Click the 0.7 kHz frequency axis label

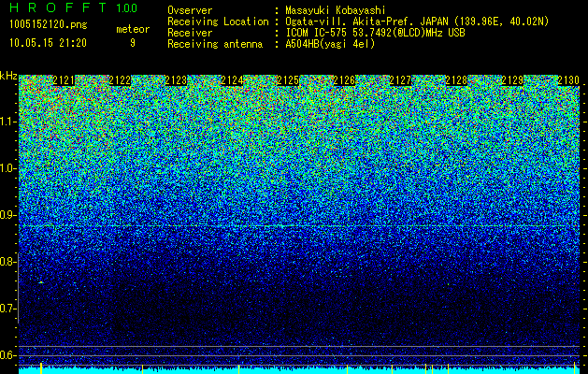[7, 309]
